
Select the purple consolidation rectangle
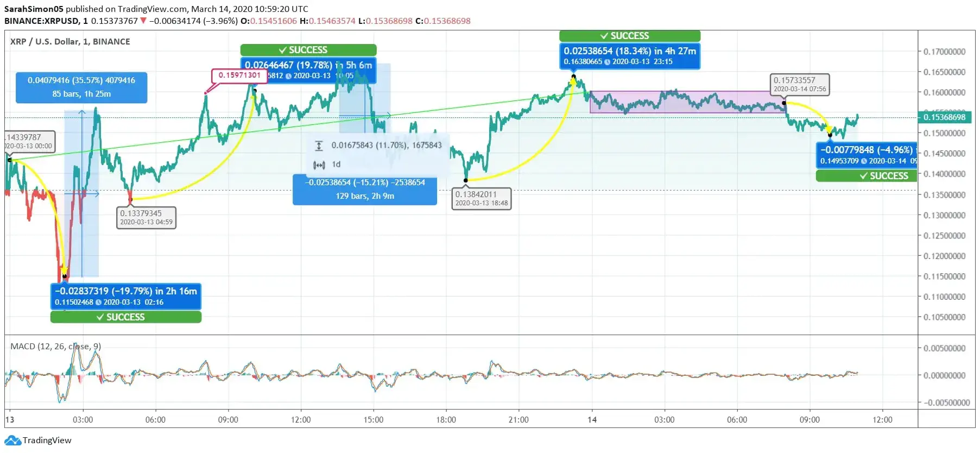pos(687,102)
